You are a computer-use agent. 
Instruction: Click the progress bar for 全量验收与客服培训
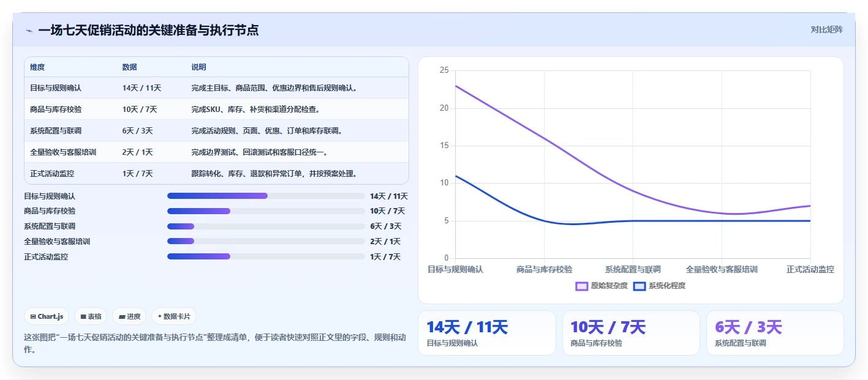click(x=266, y=242)
